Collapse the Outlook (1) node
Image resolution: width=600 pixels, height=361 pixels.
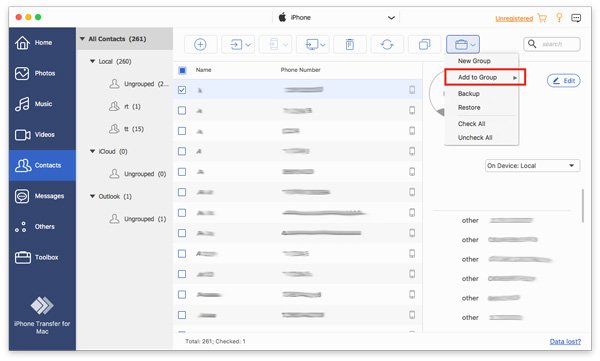[x=92, y=196]
